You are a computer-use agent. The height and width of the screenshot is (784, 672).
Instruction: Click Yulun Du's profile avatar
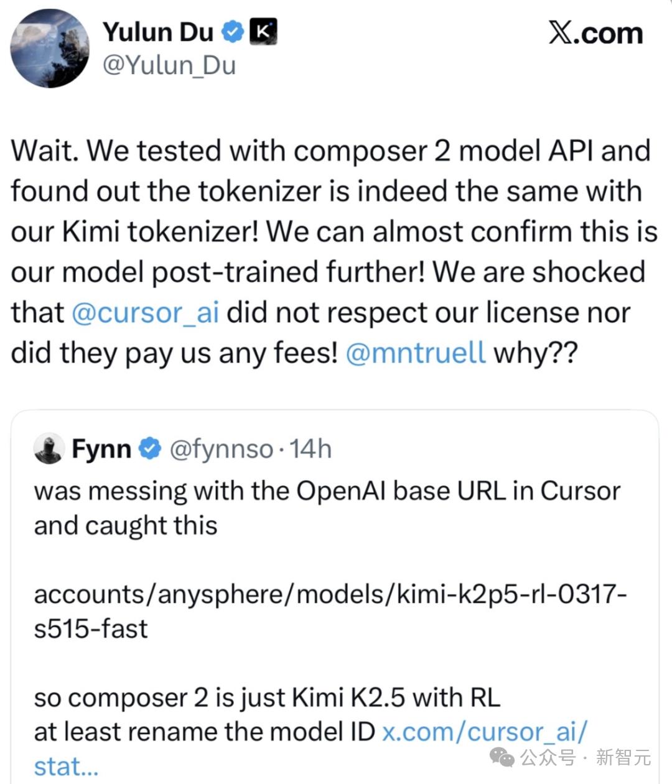pyautogui.click(x=50, y=48)
